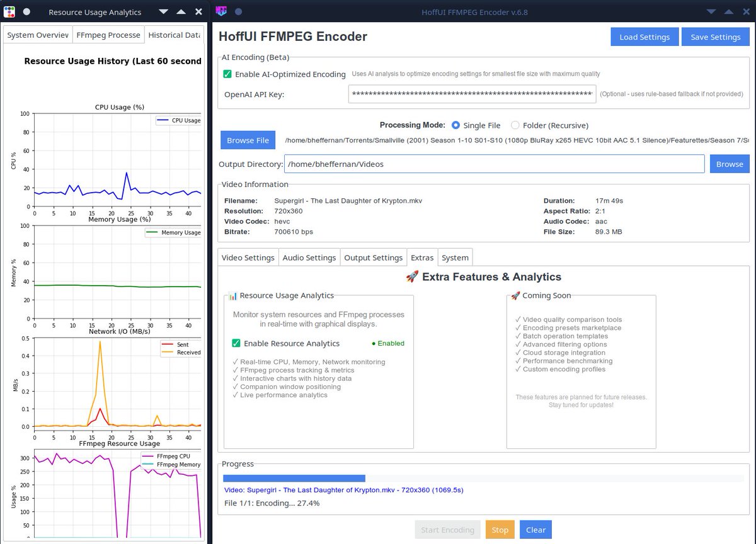
Task: Click the encoding progress bar
Action: point(483,478)
